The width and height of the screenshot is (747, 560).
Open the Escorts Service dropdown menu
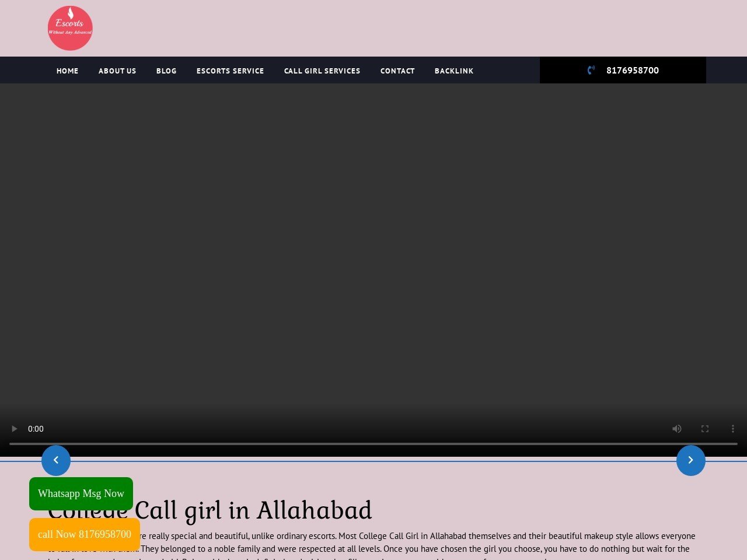[231, 71]
